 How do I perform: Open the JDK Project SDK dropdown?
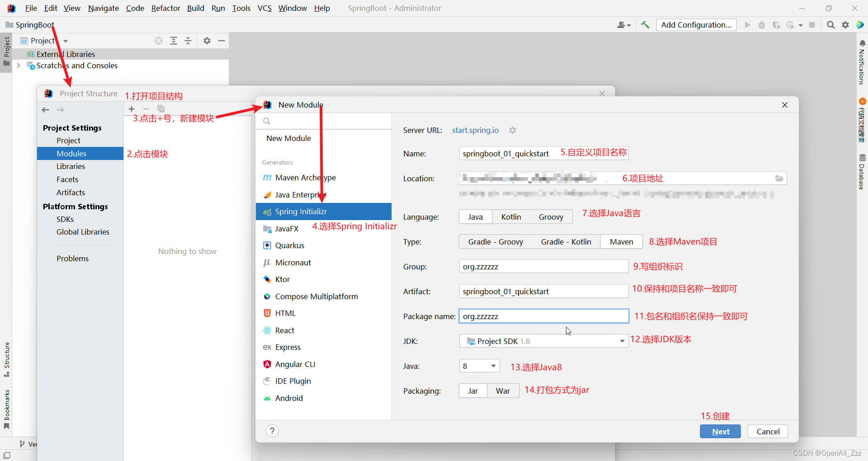pos(544,341)
